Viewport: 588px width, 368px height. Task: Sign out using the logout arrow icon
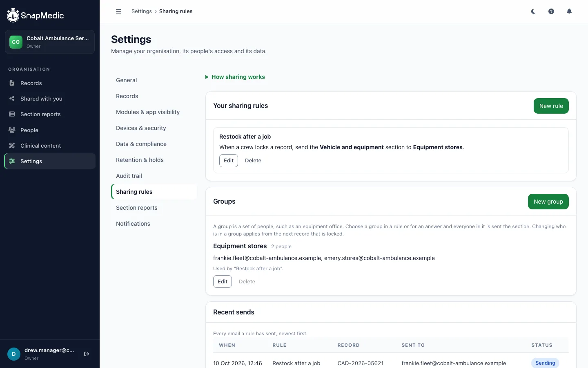87,354
